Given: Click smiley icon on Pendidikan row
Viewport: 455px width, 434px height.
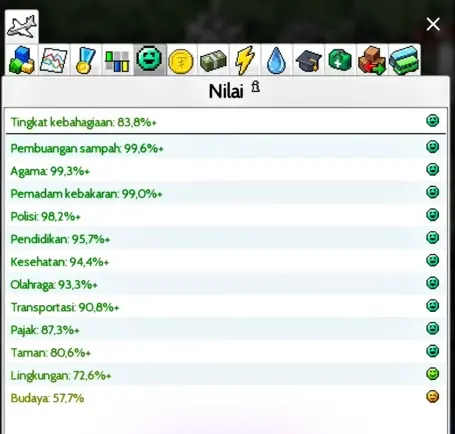Looking at the screenshot, I should pos(432,237).
